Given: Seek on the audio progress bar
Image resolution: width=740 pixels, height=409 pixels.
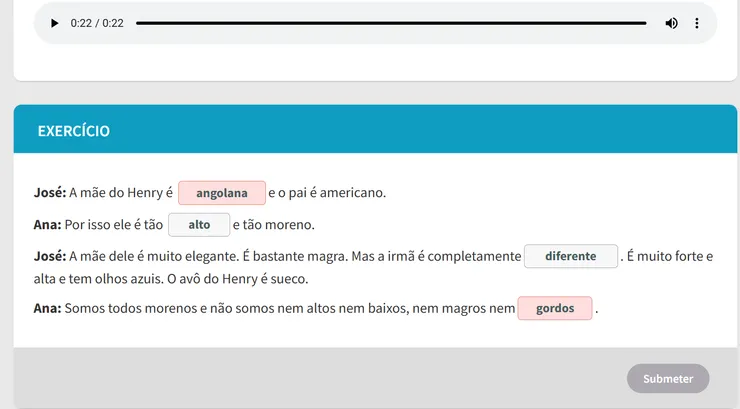Looking at the screenshot, I should tap(391, 23).
